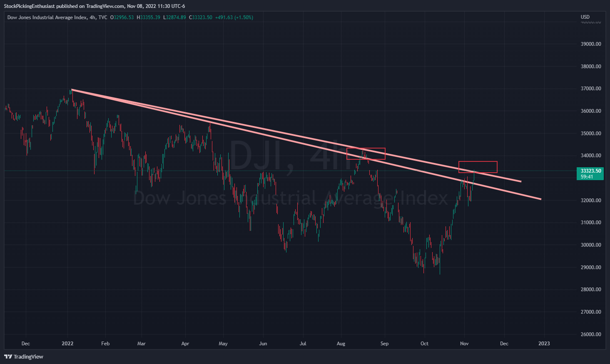610x364 pixels.
Task: Click the Dec label preceding 2022
Action: tap(25, 344)
